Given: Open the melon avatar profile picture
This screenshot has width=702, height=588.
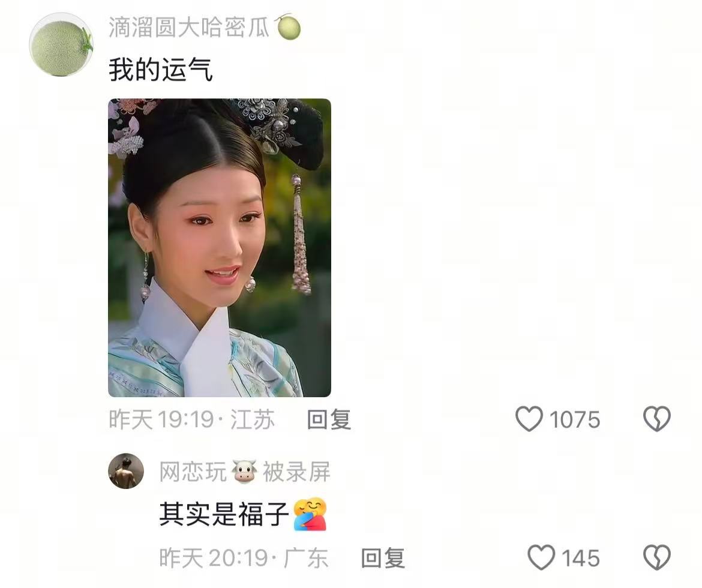Looking at the screenshot, I should pos(61,45).
